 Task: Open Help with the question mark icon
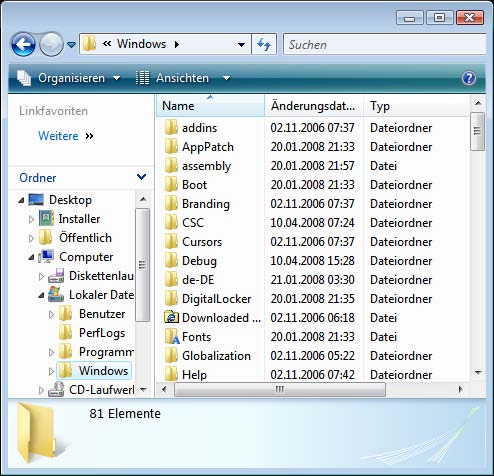(469, 78)
